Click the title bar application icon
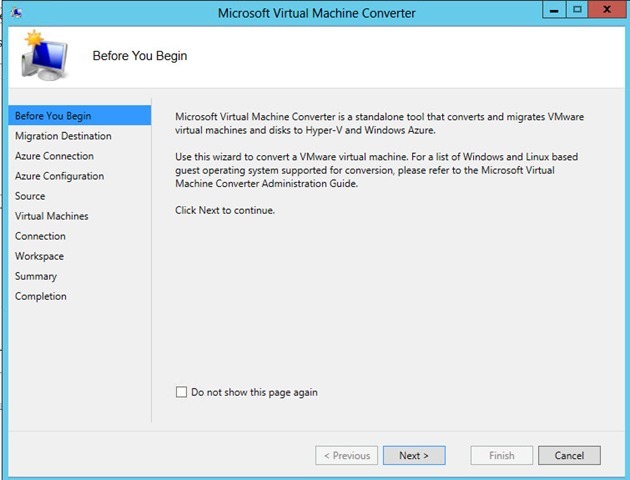Image resolution: width=630 pixels, height=480 pixels. coord(16,12)
